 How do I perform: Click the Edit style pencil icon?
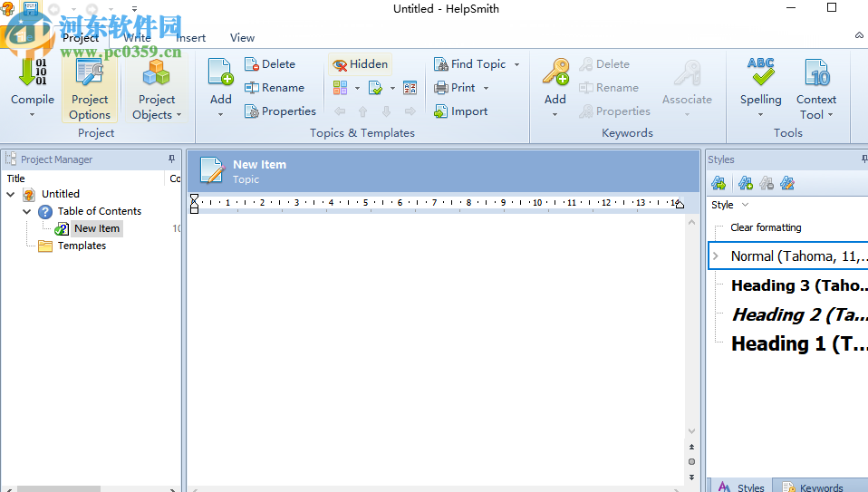pos(787,183)
